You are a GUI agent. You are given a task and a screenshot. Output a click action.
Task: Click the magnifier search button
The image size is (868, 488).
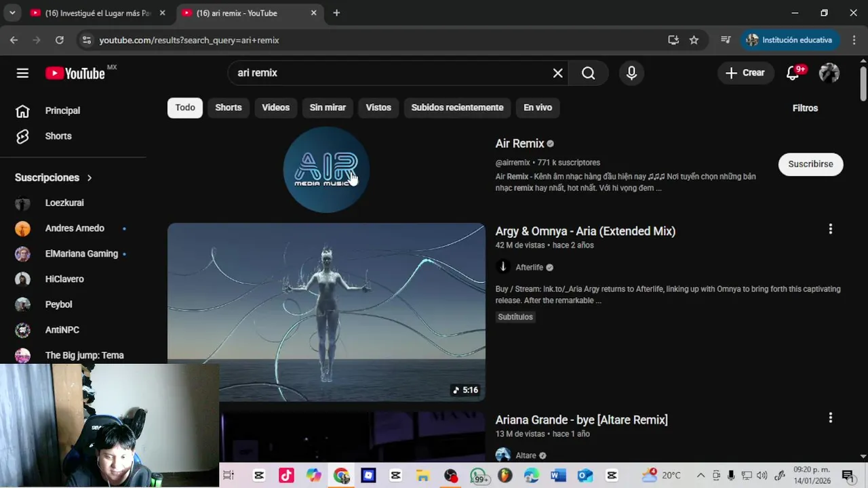click(588, 73)
